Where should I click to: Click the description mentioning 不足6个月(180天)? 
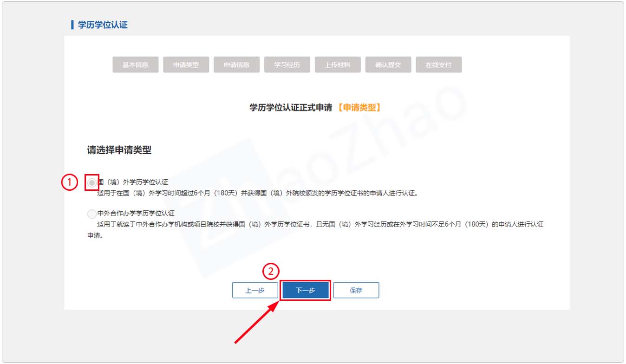tap(315, 230)
